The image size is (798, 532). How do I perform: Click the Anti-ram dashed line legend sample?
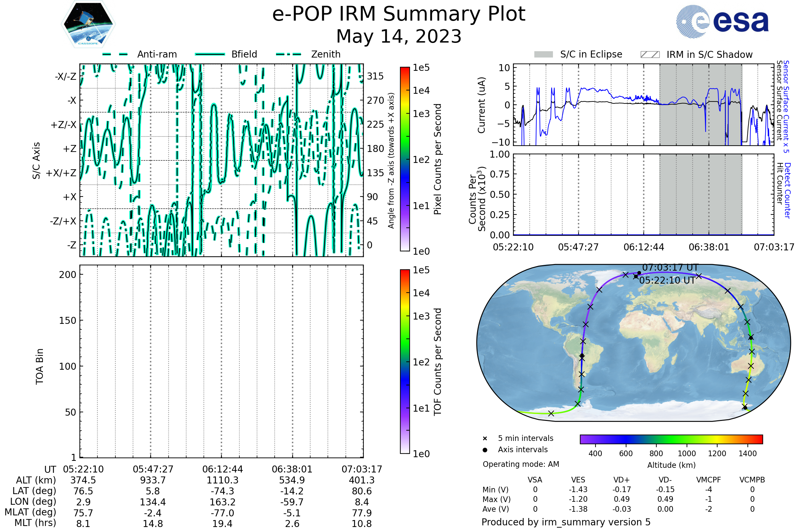point(115,54)
